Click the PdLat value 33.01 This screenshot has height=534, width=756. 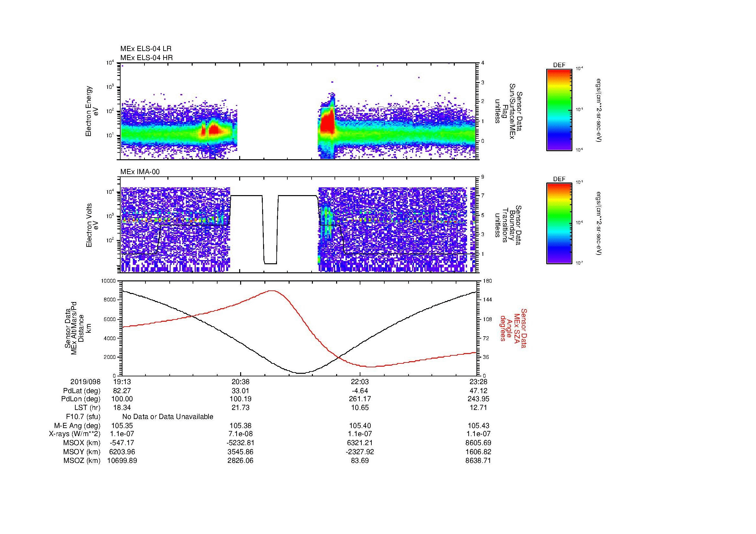[x=241, y=391]
